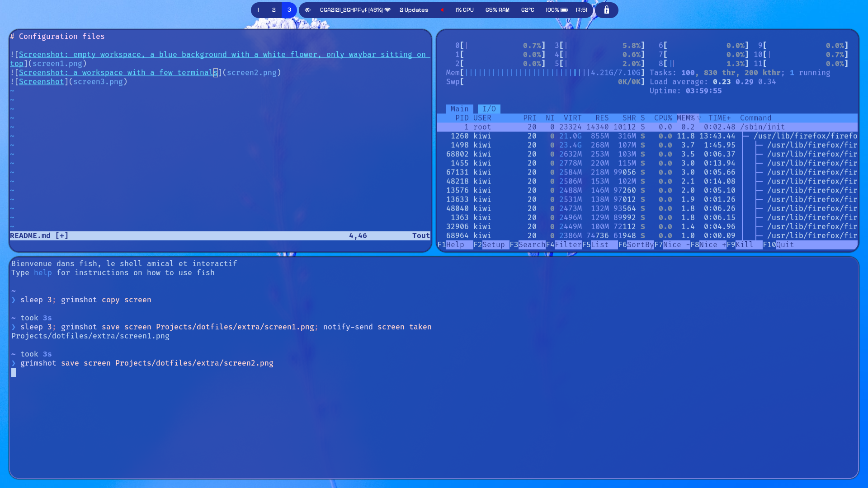The height and width of the screenshot is (488, 868).
Task: Click the red muted volume icon
Action: pos(442,10)
